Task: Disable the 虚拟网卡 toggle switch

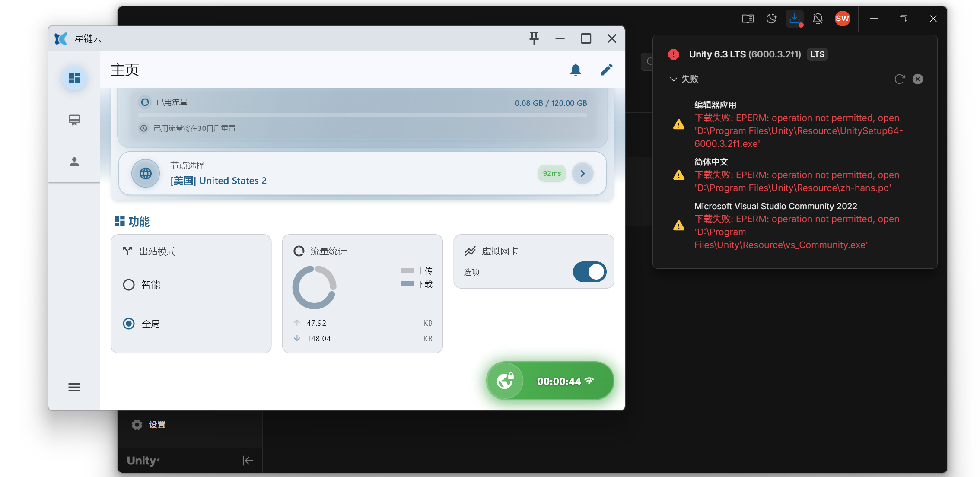Action: [x=589, y=272]
